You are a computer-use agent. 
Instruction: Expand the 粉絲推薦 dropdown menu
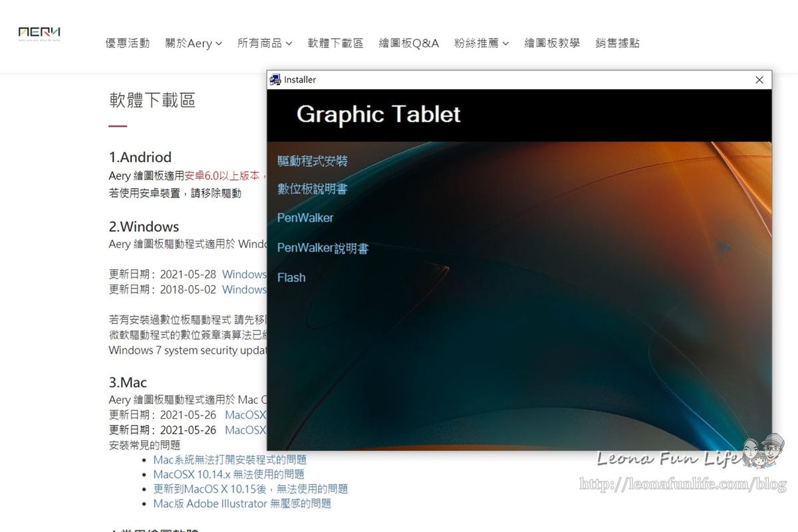click(x=481, y=43)
